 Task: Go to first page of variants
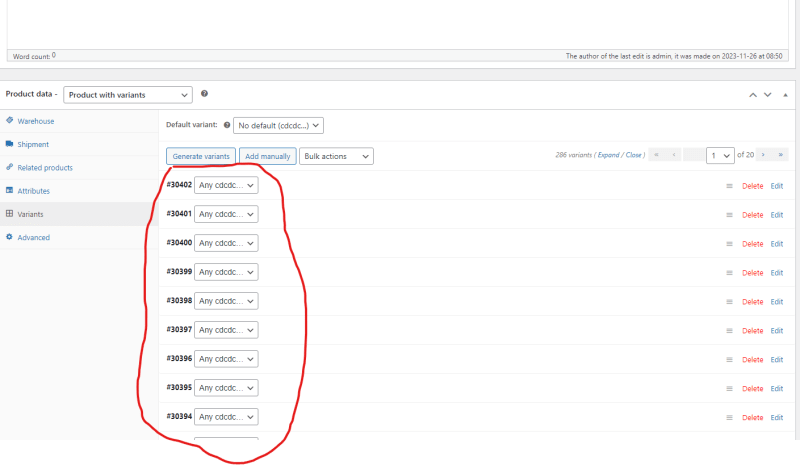pos(656,155)
